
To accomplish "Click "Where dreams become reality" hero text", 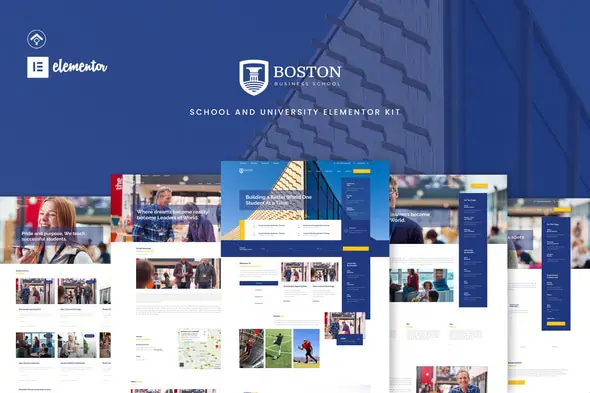I will pos(173,215).
